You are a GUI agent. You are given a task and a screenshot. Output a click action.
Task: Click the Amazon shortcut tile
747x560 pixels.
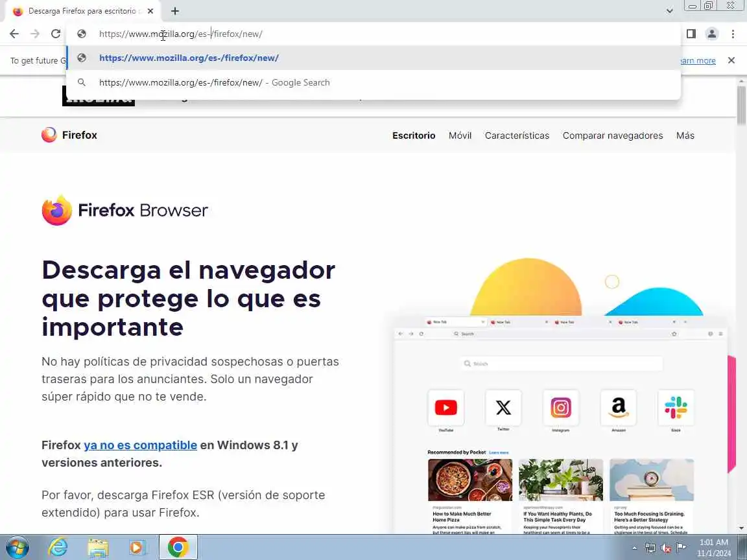619,408
